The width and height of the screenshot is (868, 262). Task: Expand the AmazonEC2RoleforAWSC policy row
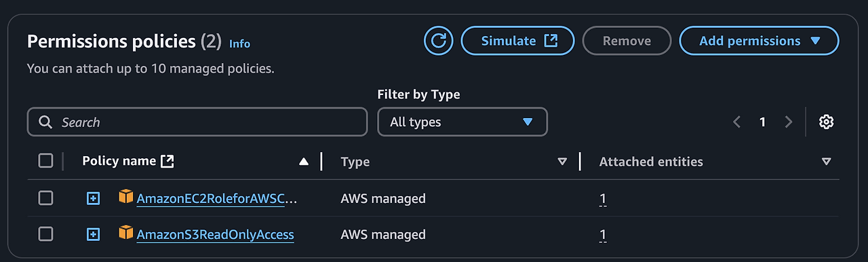[x=94, y=198]
